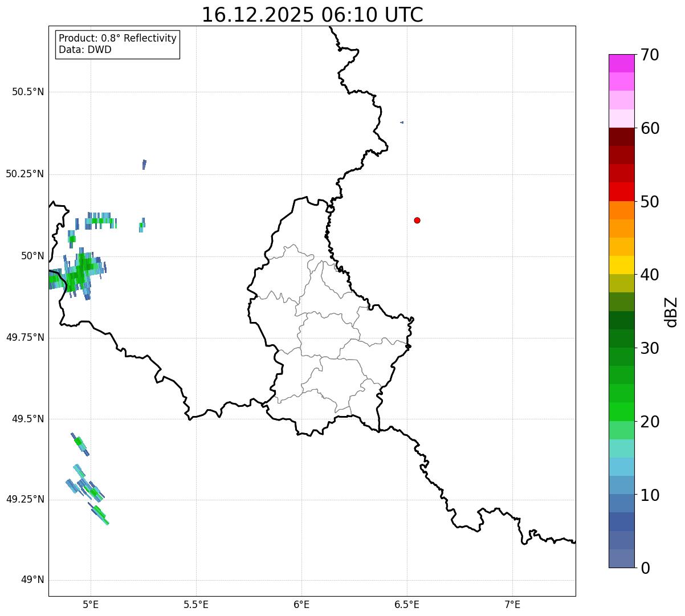Viewport: 685px width, 616px height.
Task: Click the light blue colorbar segment above 10
Action: coord(621,467)
